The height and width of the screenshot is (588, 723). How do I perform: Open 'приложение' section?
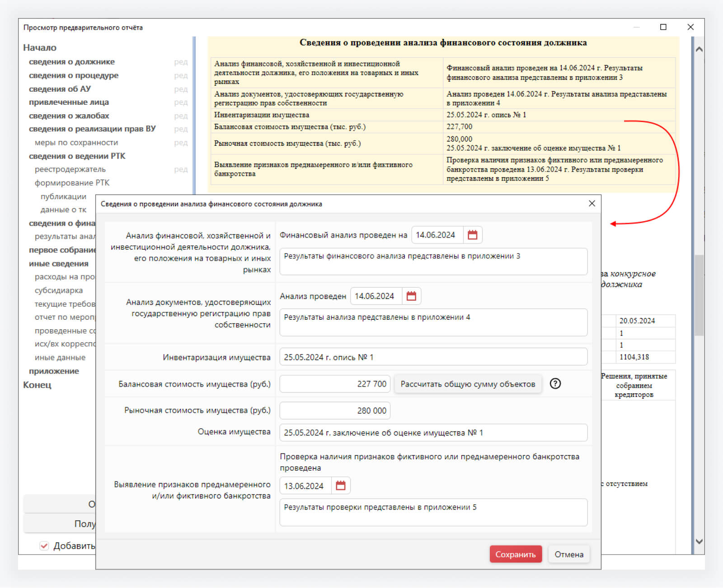tap(54, 371)
